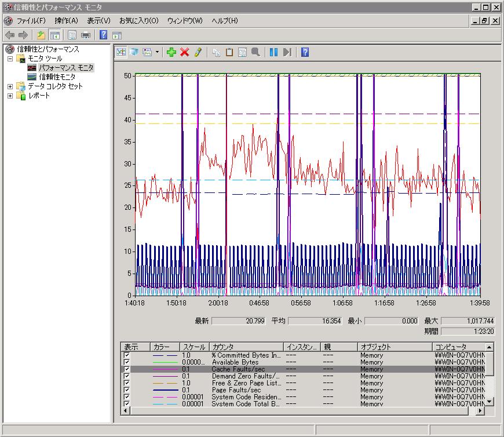Viewport: 504px width, 437px height.
Task: Select 信頼性モニタ in the tree
Action: 57,77
